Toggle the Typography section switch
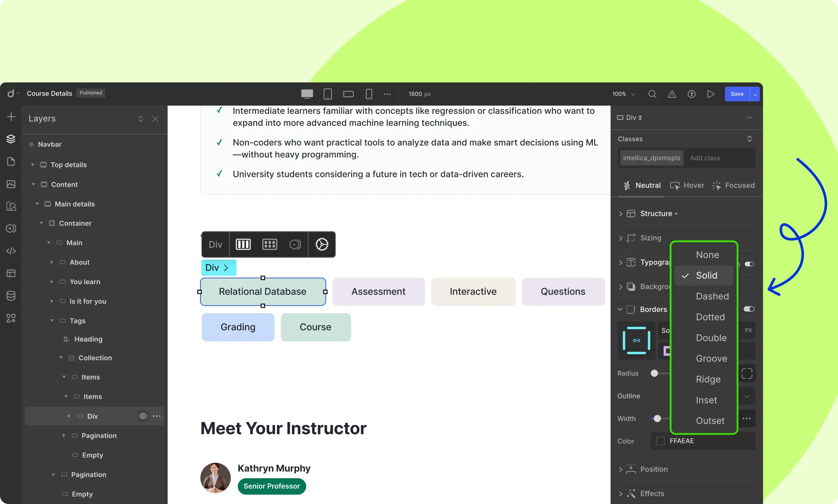The height and width of the screenshot is (504, 838). [749, 264]
